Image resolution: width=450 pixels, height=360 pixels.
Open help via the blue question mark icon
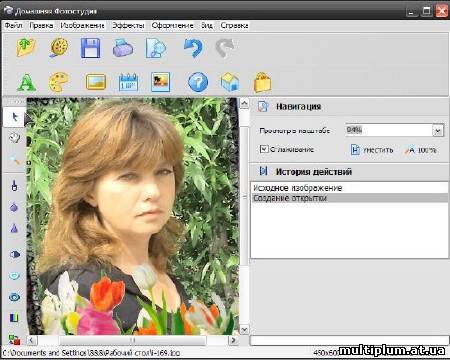[198, 82]
